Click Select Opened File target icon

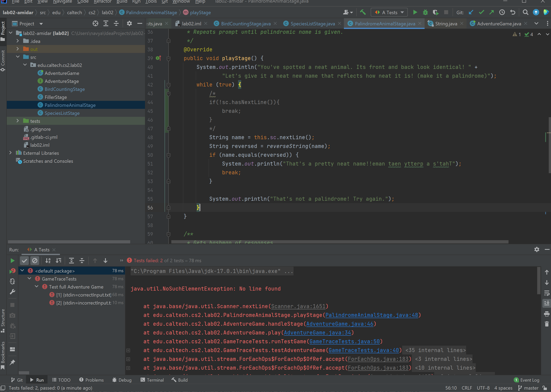tap(95, 23)
